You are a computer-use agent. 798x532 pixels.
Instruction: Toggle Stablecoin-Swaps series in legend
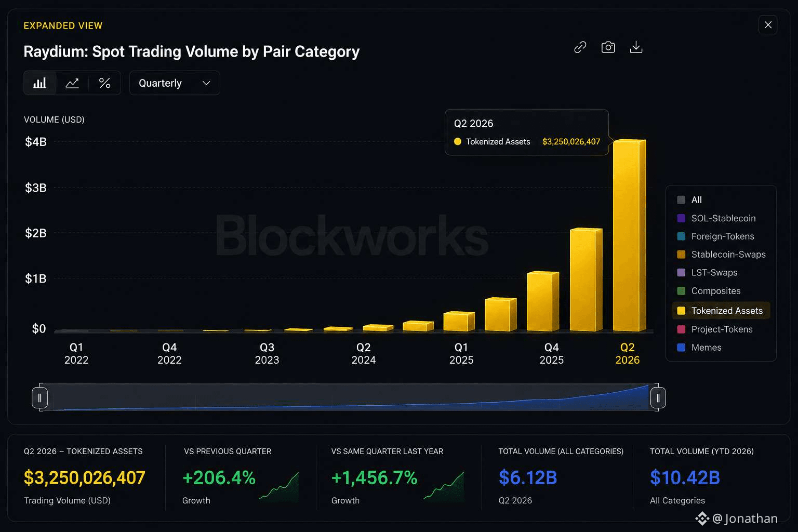721,255
